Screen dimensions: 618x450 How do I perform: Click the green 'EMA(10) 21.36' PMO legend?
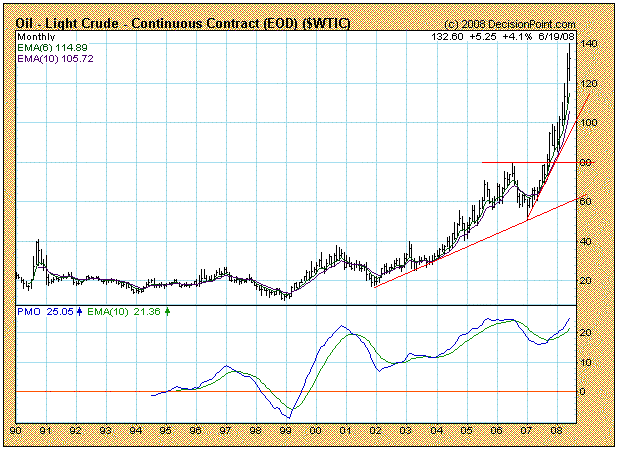click(x=124, y=312)
